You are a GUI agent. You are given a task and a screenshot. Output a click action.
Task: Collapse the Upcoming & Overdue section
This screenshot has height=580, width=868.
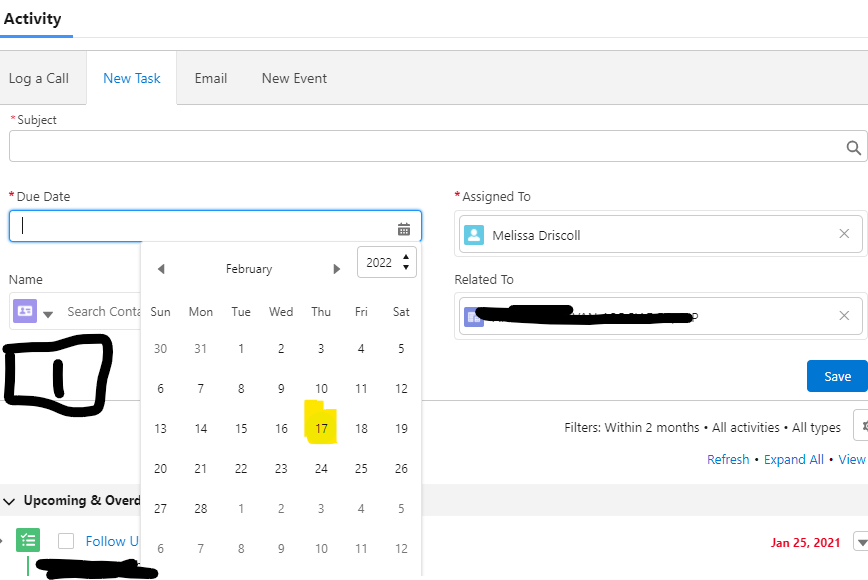10,500
